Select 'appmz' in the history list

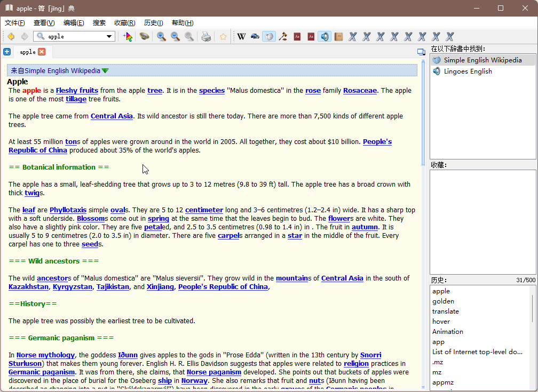[x=480, y=382]
